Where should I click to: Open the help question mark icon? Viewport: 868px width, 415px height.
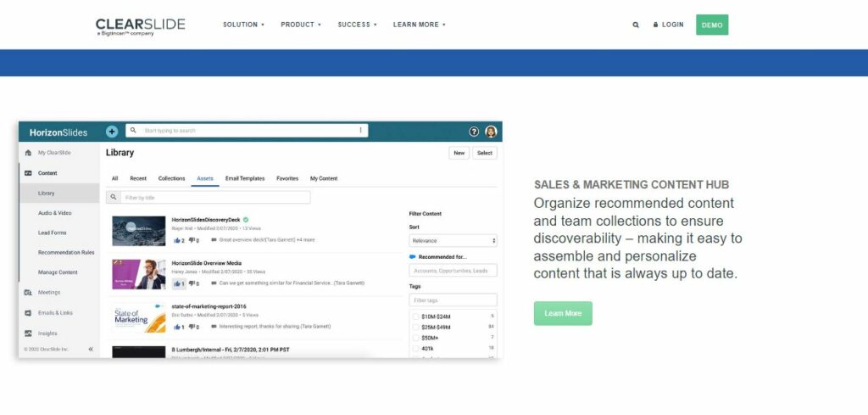pos(474,132)
